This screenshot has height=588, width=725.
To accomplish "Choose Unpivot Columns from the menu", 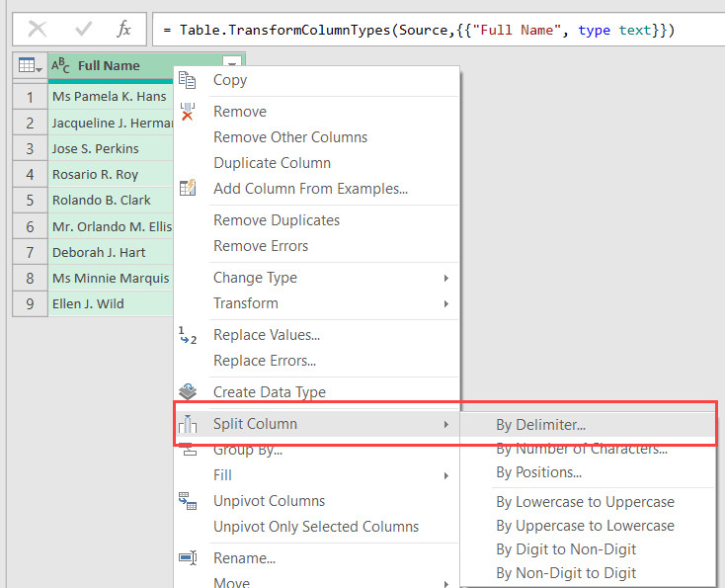I will pyautogui.click(x=269, y=501).
